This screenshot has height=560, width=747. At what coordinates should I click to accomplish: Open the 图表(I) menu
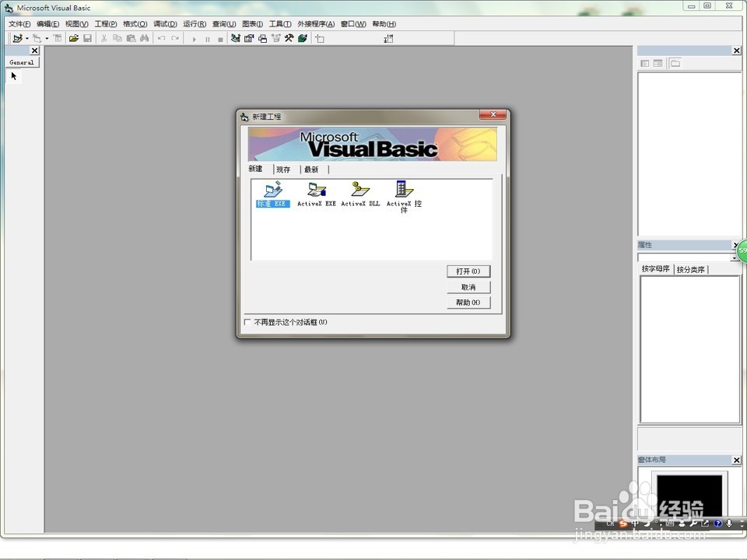tap(252, 24)
